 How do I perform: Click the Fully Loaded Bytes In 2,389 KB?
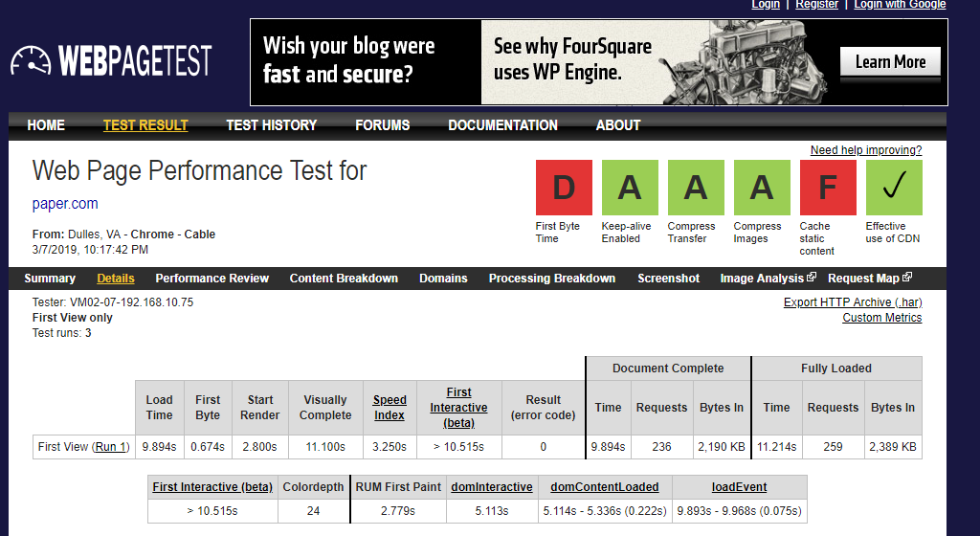(893, 447)
